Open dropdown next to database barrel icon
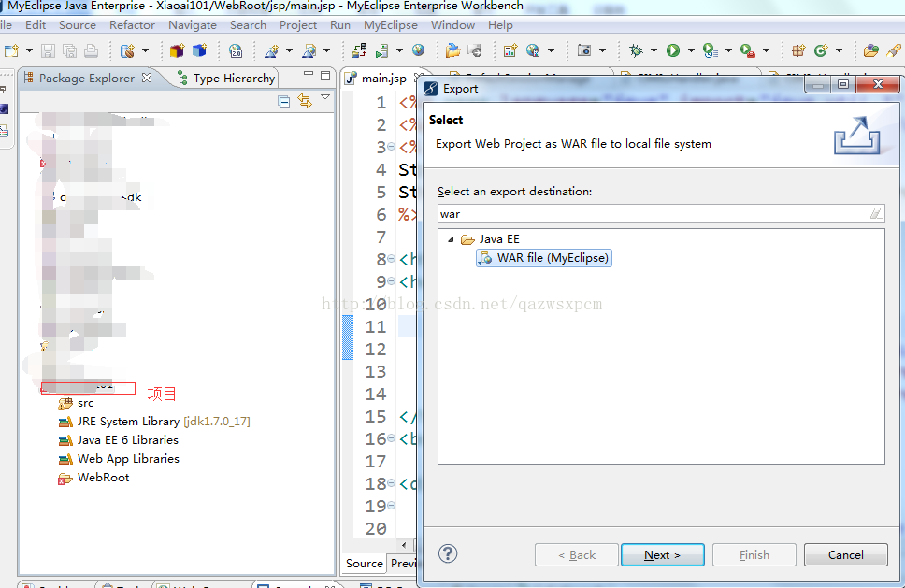The height and width of the screenshot is (588, 905). 146,50
